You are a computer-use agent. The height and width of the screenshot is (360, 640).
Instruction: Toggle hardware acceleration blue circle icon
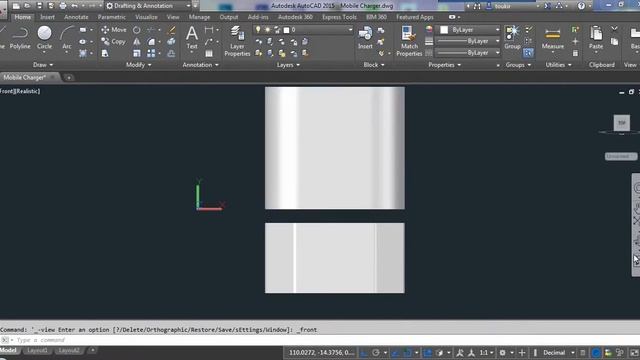click(596, 353)
